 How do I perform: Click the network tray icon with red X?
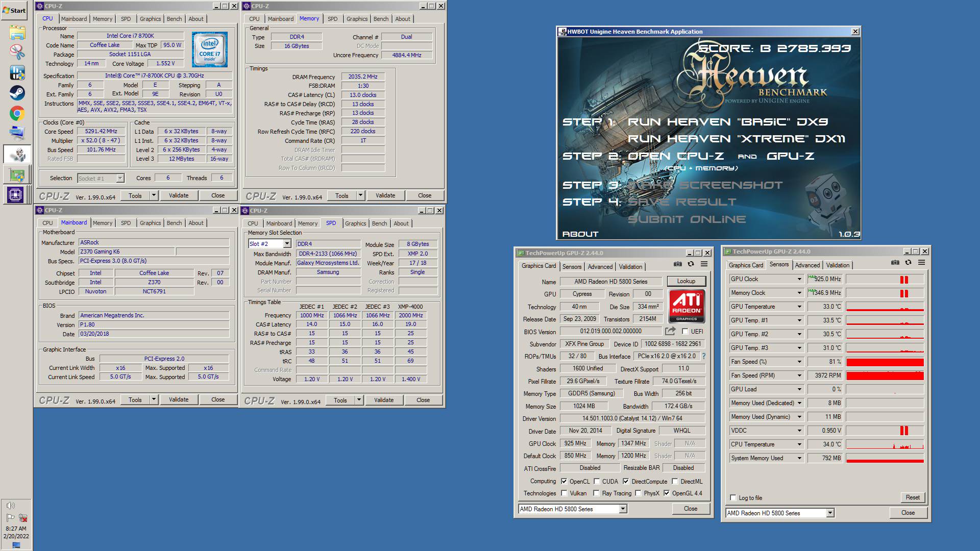point(23,518)
